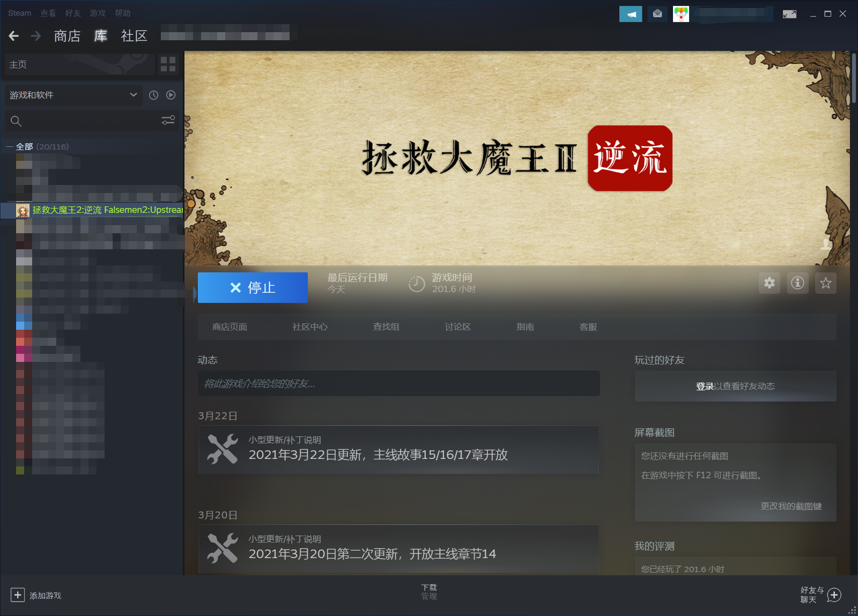Screen dimensions: 858x616
Task: Click the playtime clock icon
Action: pyautogui.click(x=417, y=284)
